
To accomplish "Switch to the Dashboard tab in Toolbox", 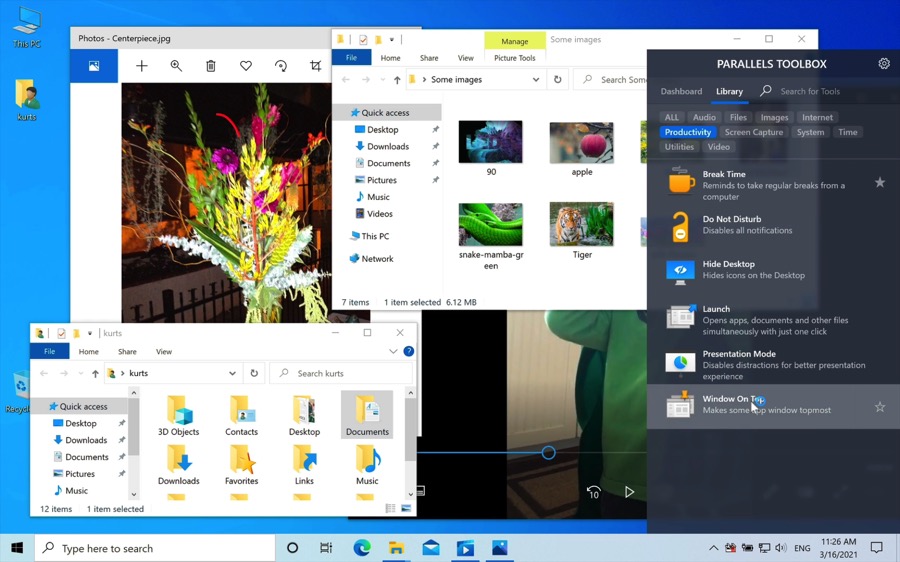I will pyautogui.click(x=681, y=92).
